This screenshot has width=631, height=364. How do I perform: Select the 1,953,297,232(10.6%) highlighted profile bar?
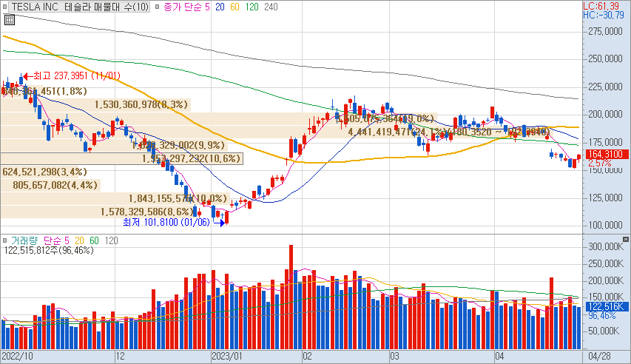tap(122, 158)
